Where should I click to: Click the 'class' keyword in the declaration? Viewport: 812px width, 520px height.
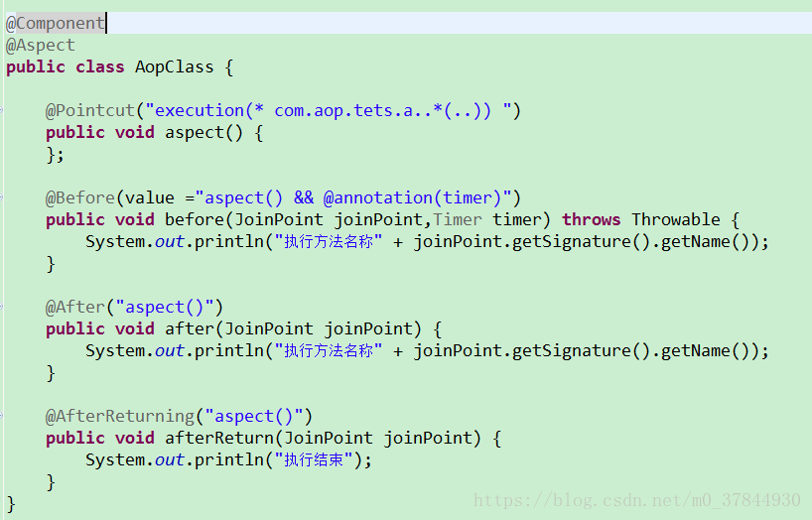100,67
